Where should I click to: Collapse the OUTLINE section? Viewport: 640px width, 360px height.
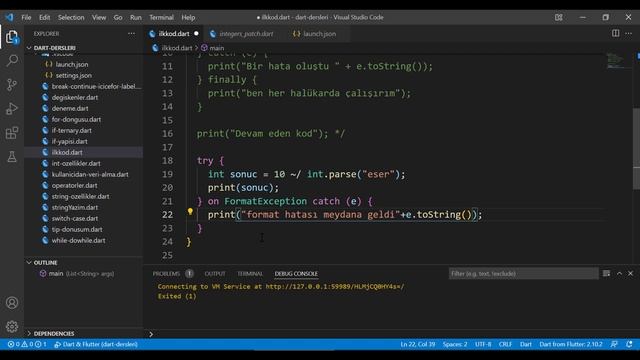[45, 262]
